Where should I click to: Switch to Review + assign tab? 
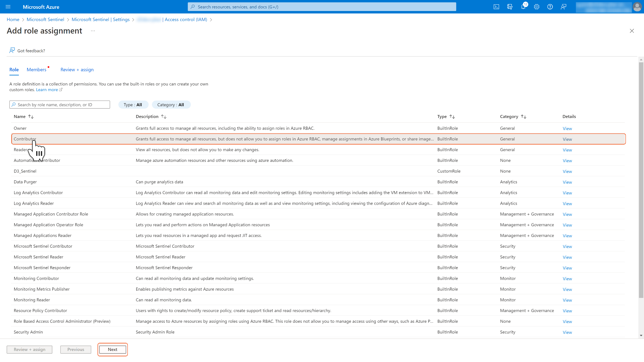(x=77, y=70)
